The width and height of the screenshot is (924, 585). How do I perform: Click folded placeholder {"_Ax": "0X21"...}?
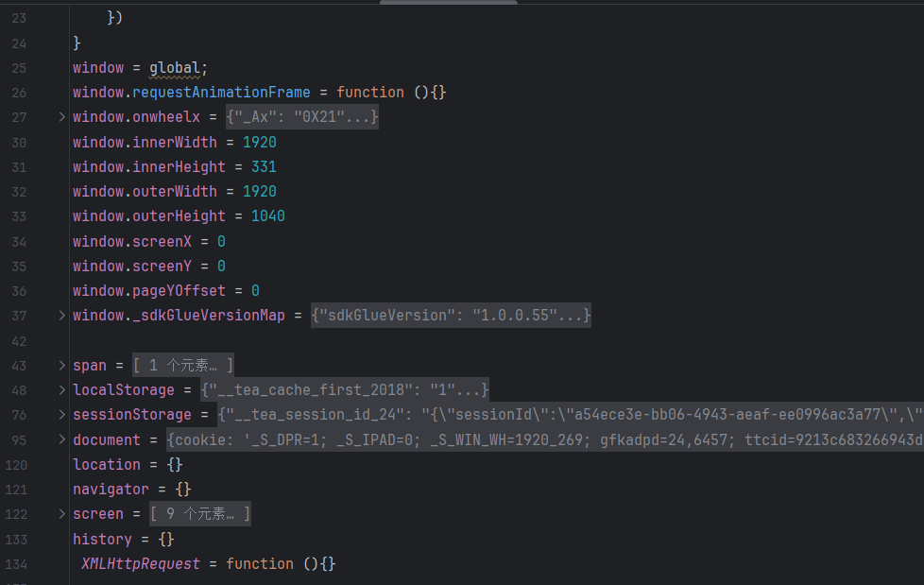pos(301,117)
